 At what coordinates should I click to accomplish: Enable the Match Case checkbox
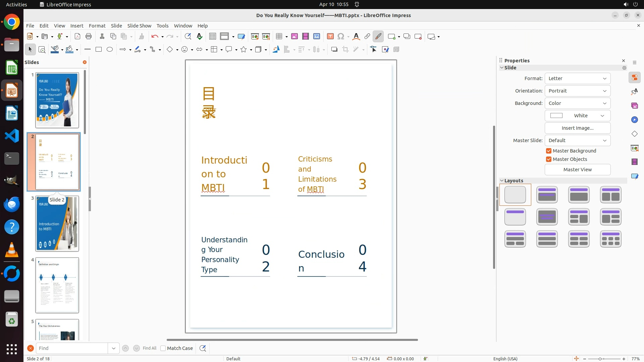(x=163, y=348)
